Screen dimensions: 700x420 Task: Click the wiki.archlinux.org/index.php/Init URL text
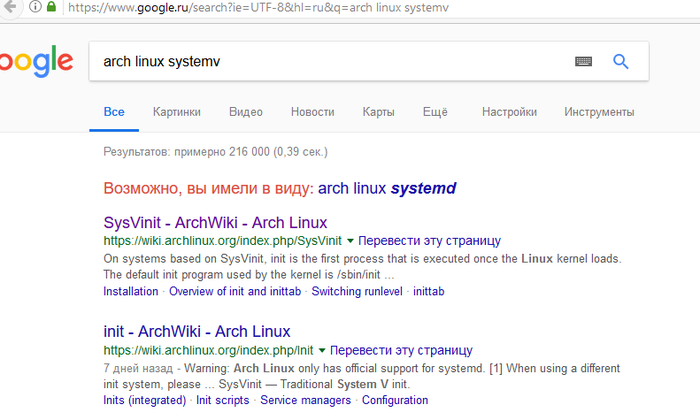pyautogui.click(x=208, y=350)
